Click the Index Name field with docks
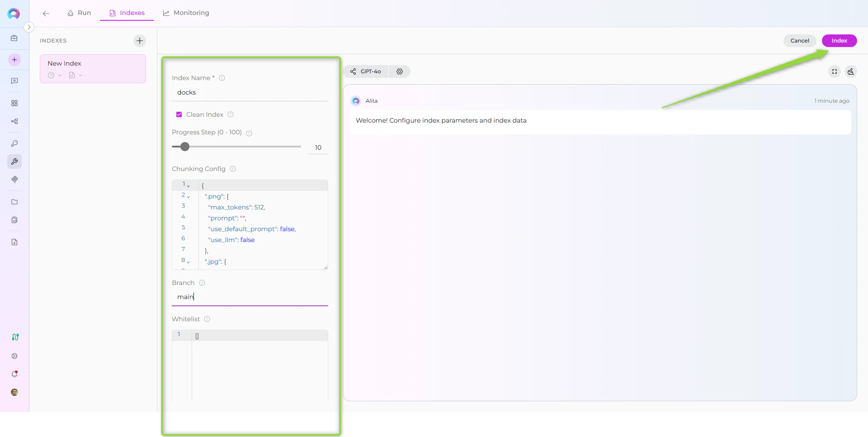The height and width of the screenshot is (437, 868). click(250, 92)
